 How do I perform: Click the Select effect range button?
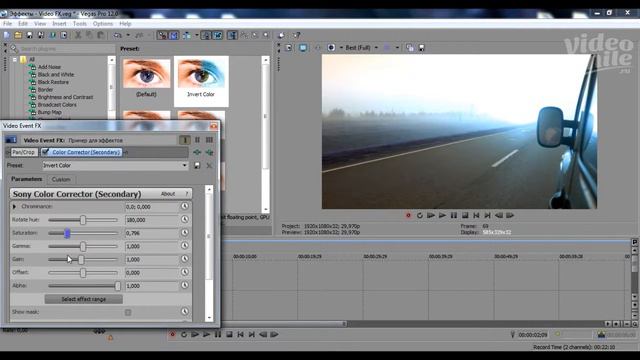click(x=84, y=299)
